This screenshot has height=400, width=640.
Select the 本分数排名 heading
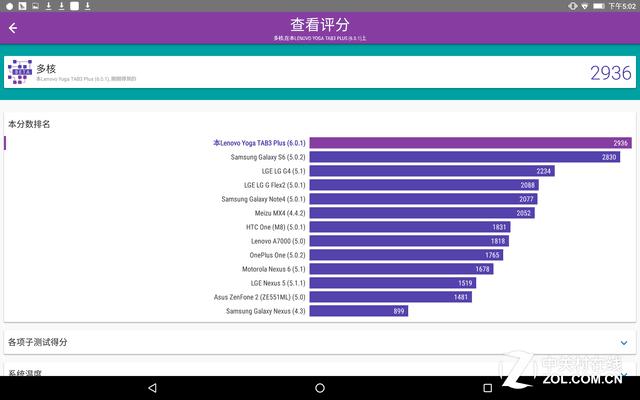[x=29, y=124]
